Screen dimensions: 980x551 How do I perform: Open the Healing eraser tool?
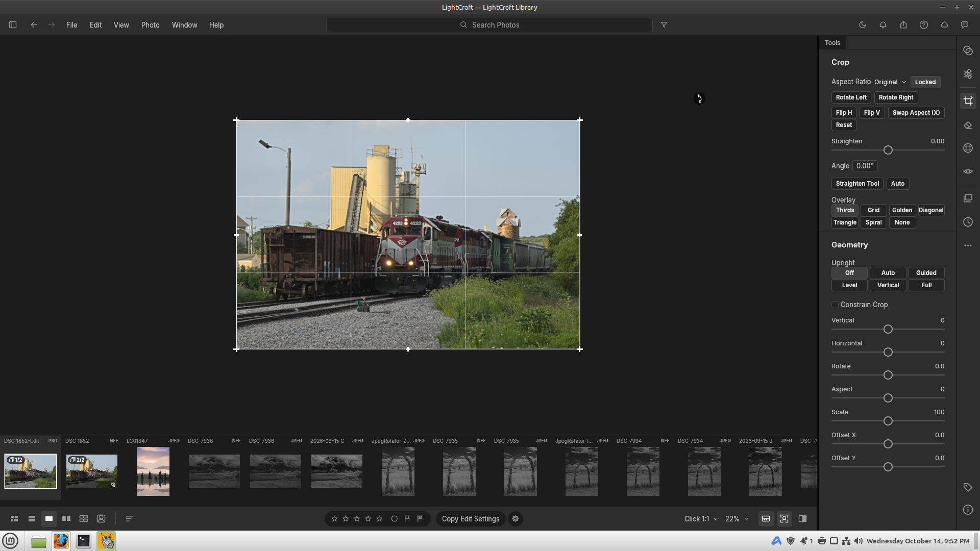tap(968, 125)
